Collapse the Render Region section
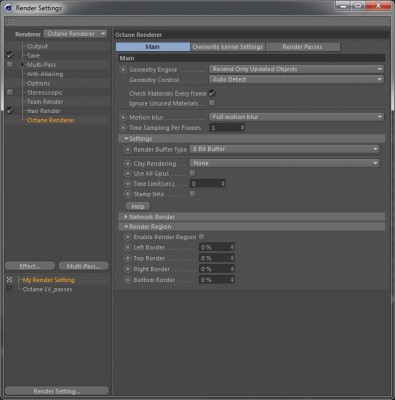 pos(126,227)
